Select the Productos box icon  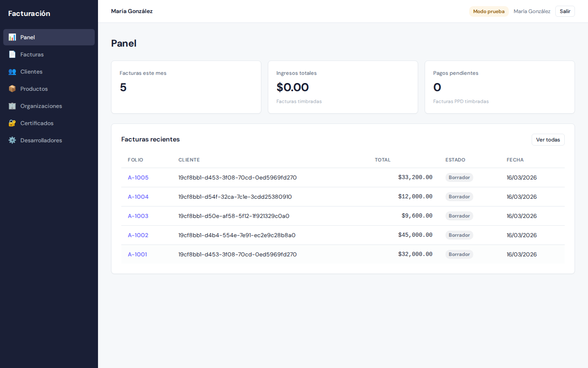[12, 89]
